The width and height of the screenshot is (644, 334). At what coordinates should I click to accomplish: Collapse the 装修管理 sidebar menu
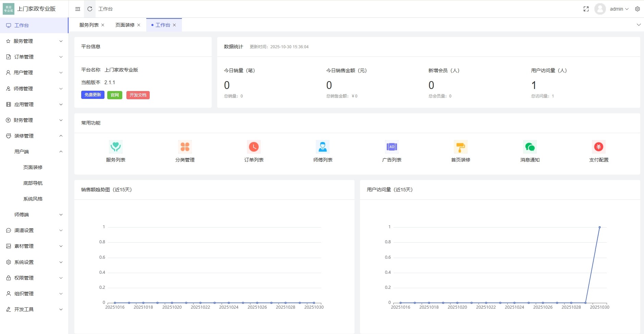(34, 136)
